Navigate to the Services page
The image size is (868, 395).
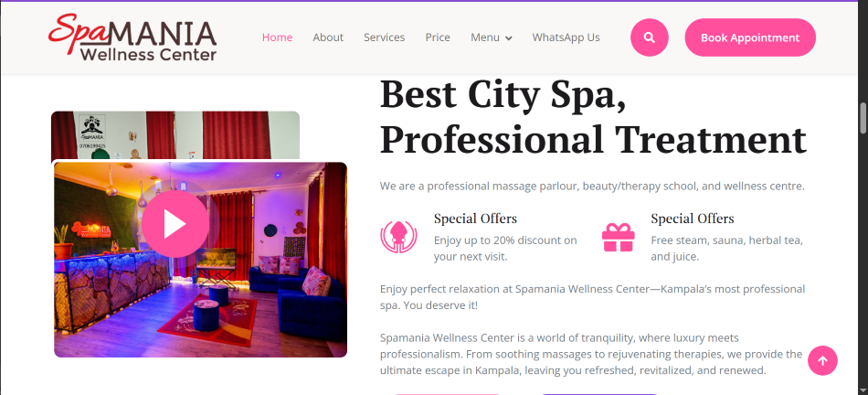point(384,37)
